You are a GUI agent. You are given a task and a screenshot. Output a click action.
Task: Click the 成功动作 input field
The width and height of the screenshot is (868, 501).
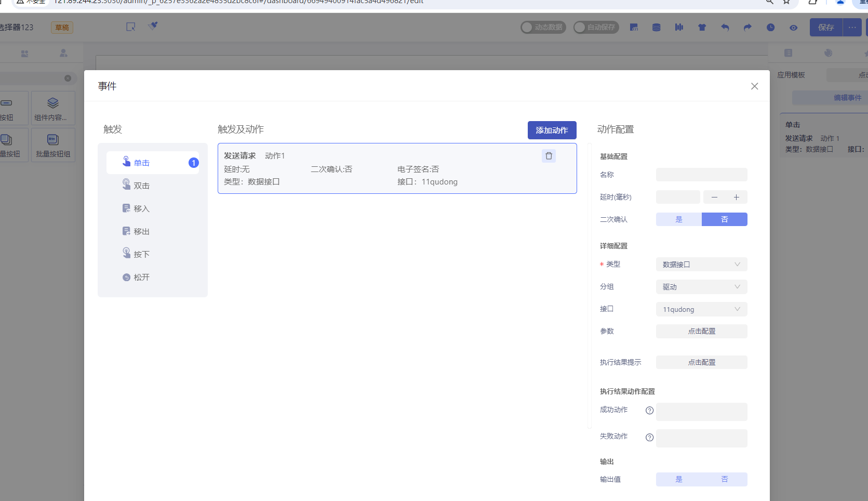pos(702,412)
